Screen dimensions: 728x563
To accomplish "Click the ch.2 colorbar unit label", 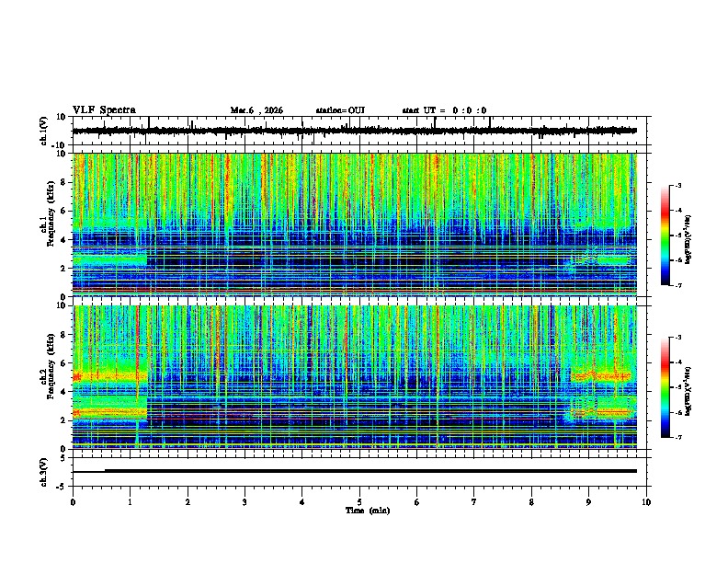I will click(688, 391).
